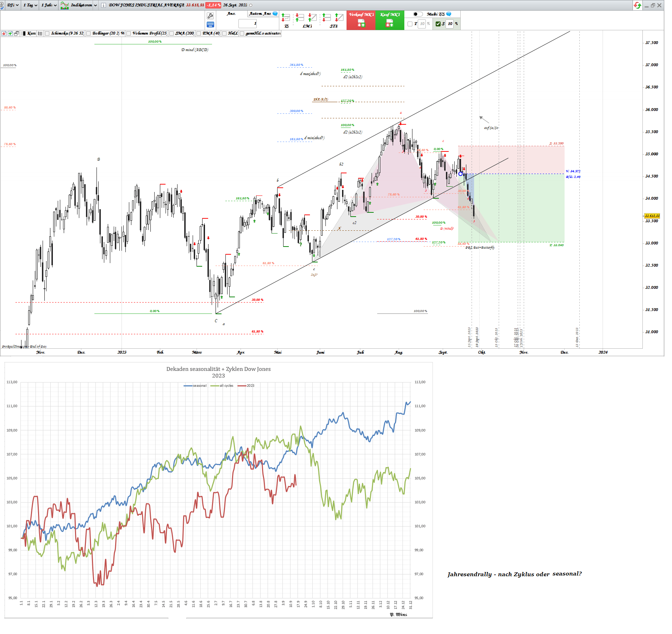Tick the T target percent checkbox

(410, 24)
